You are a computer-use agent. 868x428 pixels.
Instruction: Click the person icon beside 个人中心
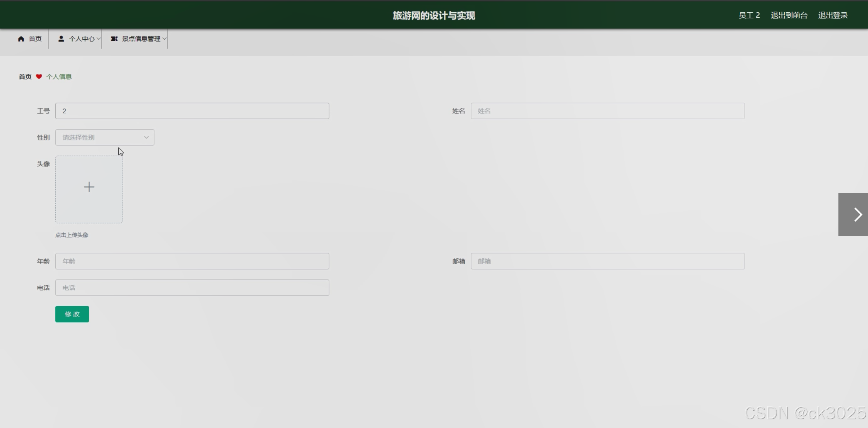61,39
